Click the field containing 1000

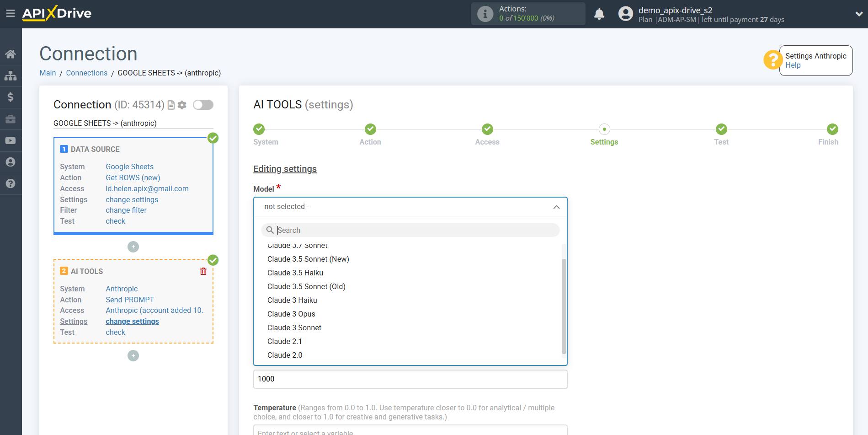[410, 379]
